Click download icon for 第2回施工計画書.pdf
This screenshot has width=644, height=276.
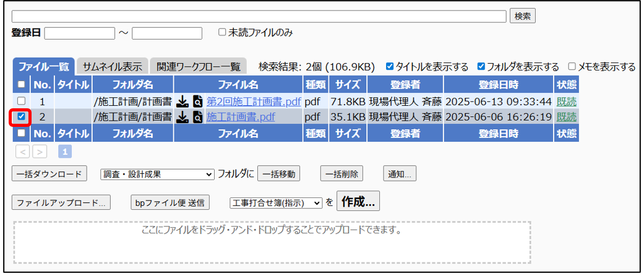(182, 101)
